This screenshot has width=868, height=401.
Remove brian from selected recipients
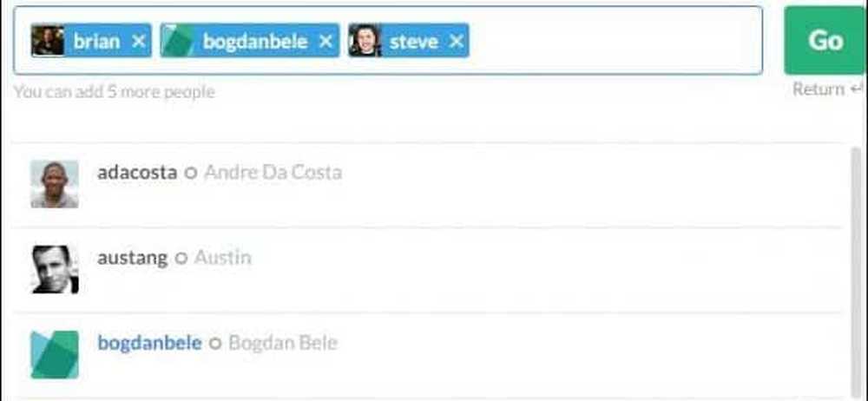(139, 41)
